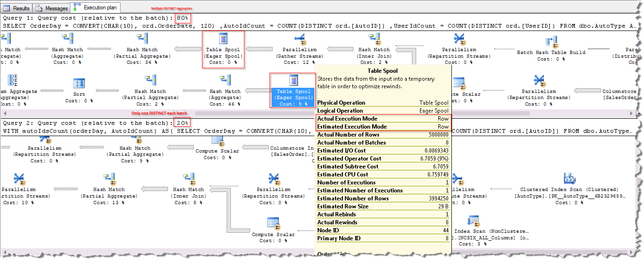Viewport: 644px width, 260px height.
Task: Click the Query 1 horizontal scrollbar left arrow
Action: point(4,113)
